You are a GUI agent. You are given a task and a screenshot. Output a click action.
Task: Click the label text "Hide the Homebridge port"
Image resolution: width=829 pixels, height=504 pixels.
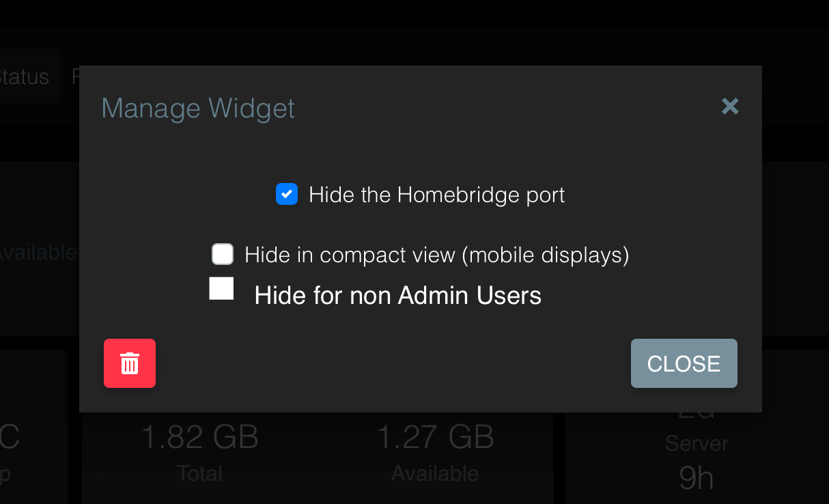pyautogui.click(x=437, y=195)
